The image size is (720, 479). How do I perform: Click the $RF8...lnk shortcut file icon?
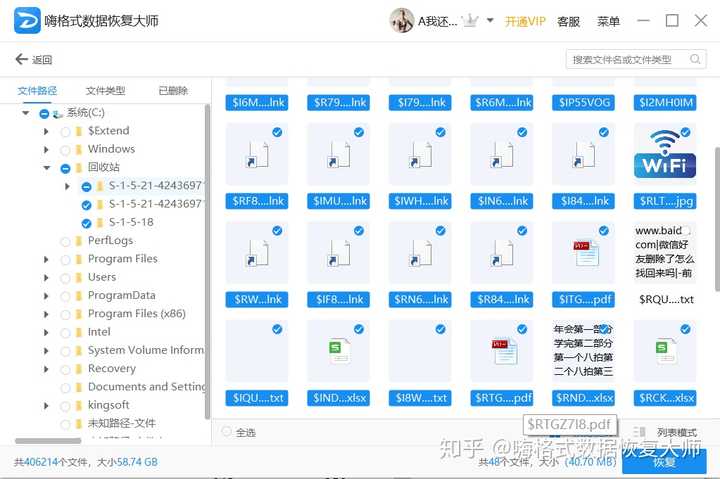pyautogui.click(x=257, y=155)
